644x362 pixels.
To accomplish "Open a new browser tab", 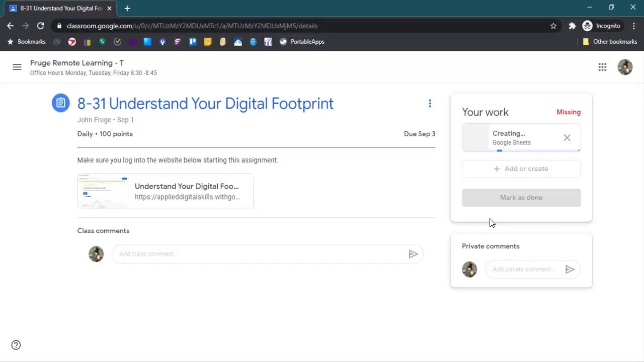I will [x=127, y=9].
